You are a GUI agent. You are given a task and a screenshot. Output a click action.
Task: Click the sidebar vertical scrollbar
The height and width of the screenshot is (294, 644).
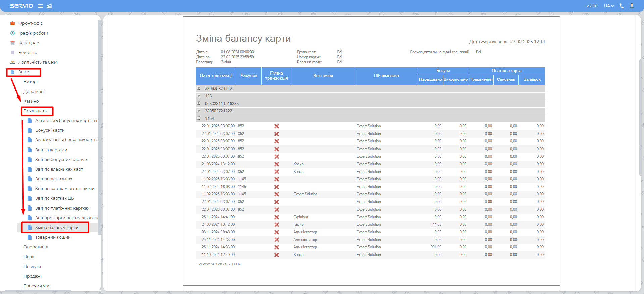click(x=99, y=127)
